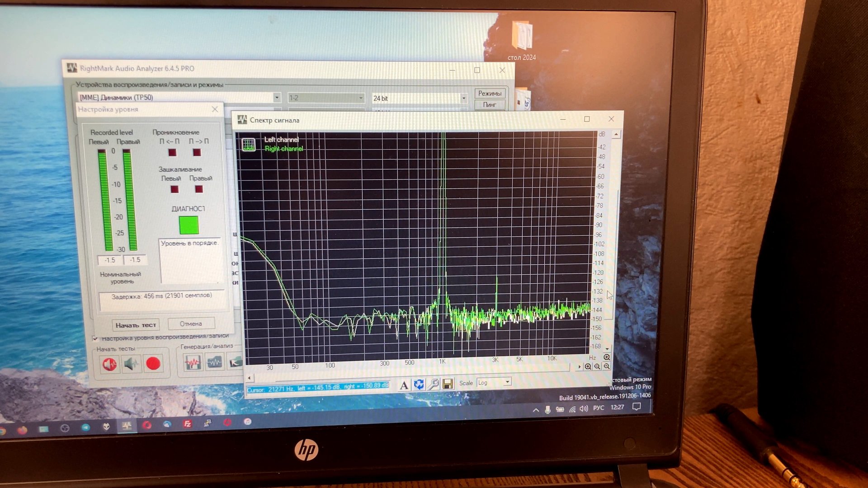868x488 pixels.
Task: Click the generate WAV waveform icon
Action: (x=193, y=362)
